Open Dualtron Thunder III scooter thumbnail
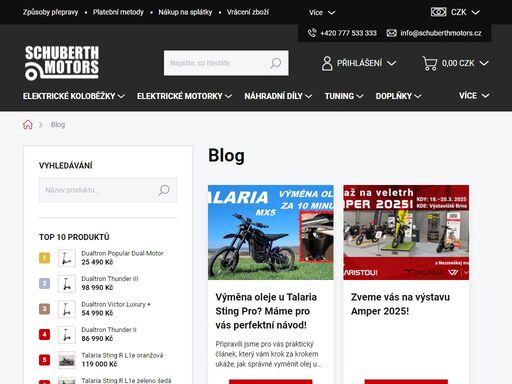The image size is (512, 384). tap(67, 284)
